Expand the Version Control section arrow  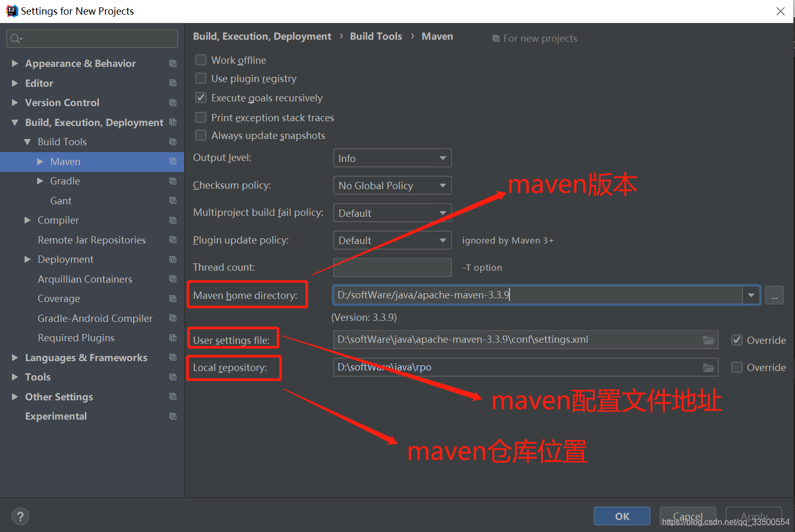click(x=15, y=102)
